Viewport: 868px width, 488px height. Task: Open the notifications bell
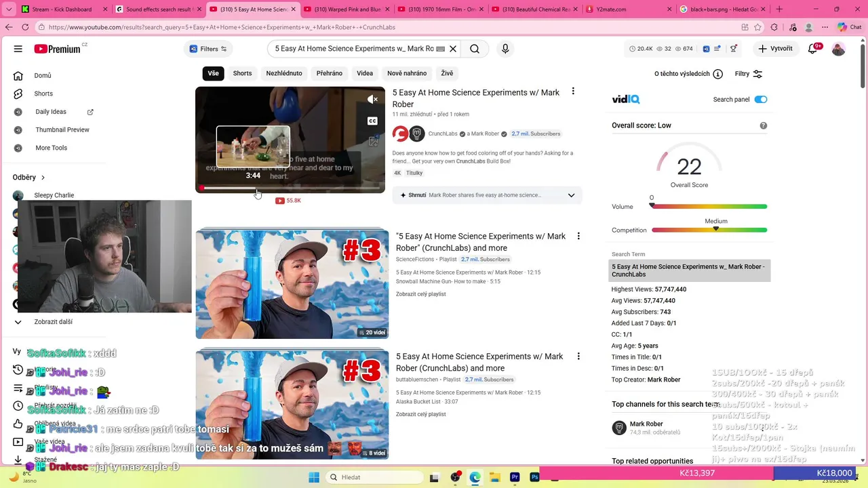[813, 49]
